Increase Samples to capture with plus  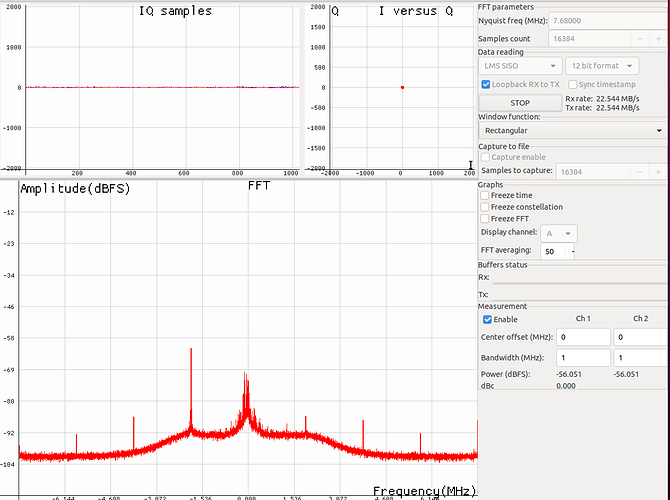(x=658, y=172)
